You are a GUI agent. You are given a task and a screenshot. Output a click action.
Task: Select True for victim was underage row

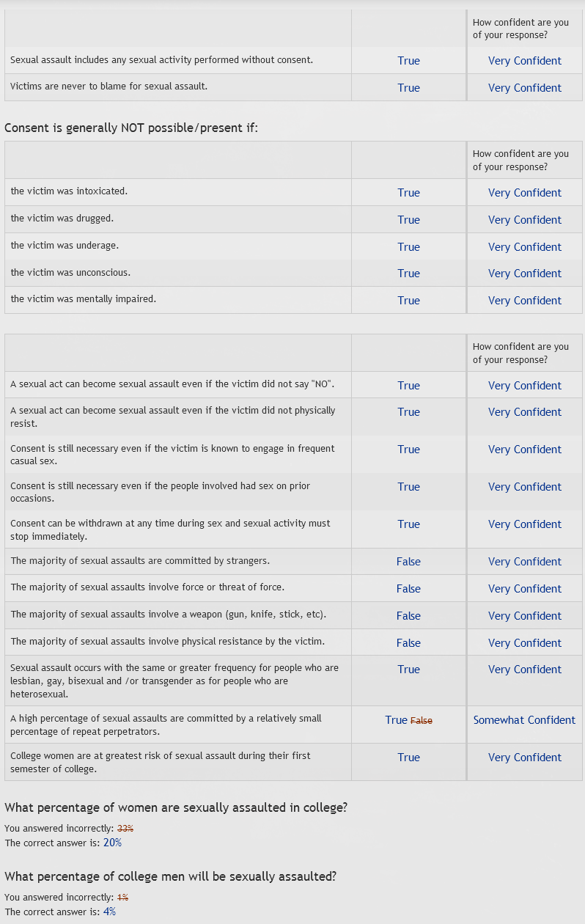pos(408,247)
